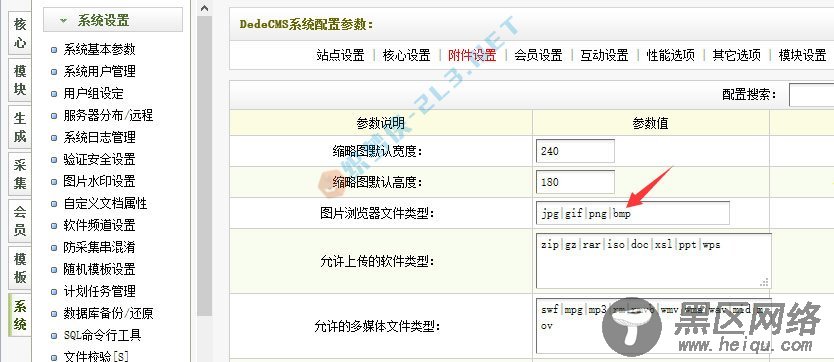Click the 图片浏览器文件类型 label
This screenshot has width=834, height=362.
[377, 214]
